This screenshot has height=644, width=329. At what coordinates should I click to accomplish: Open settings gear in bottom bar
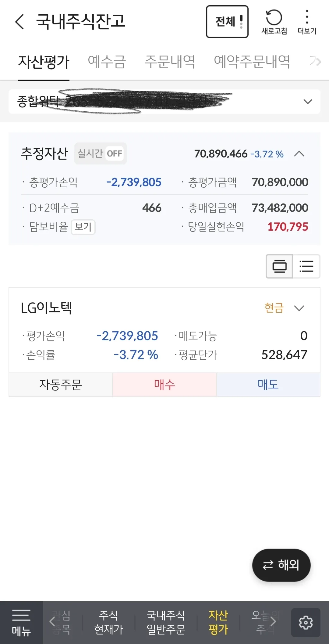click(x=306, y=623)
